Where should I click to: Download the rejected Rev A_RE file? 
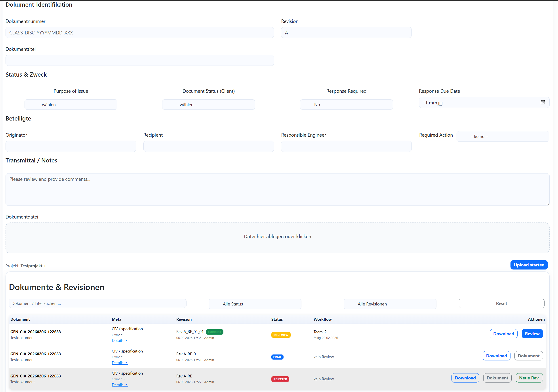[x=465, y=378]
